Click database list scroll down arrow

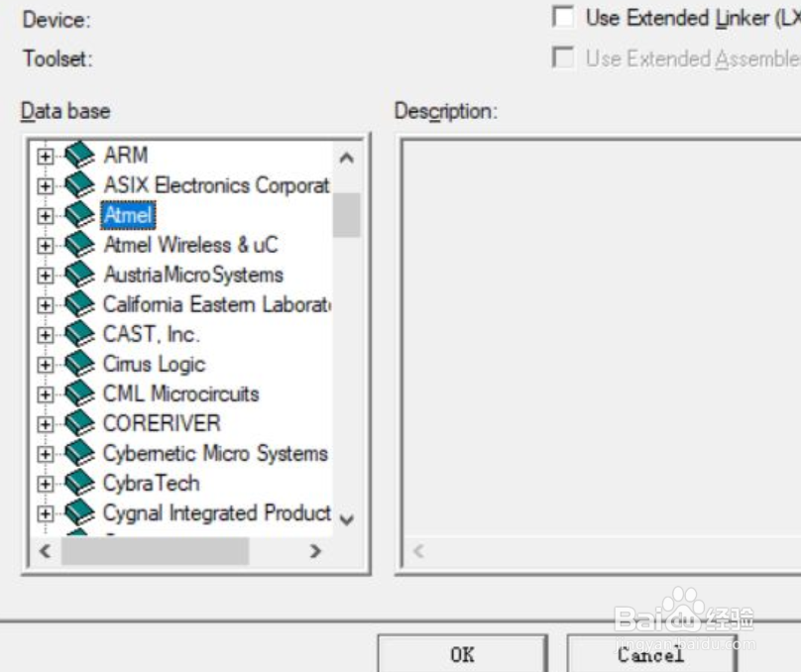point(347,519)
